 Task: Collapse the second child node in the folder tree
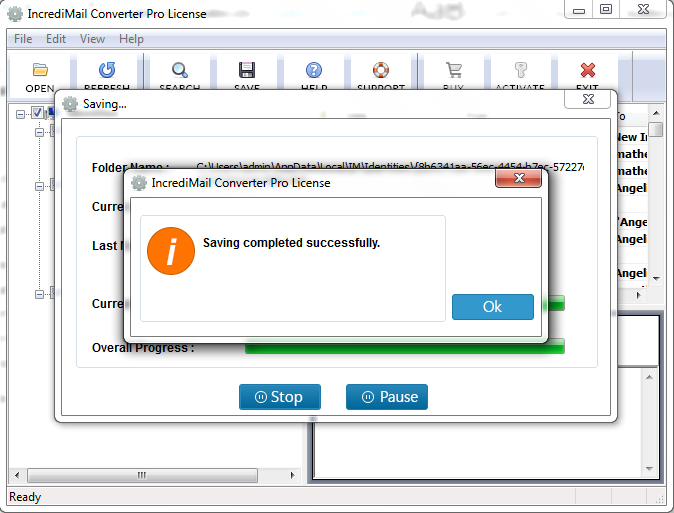pyautogui.click(x=39, y=186)
